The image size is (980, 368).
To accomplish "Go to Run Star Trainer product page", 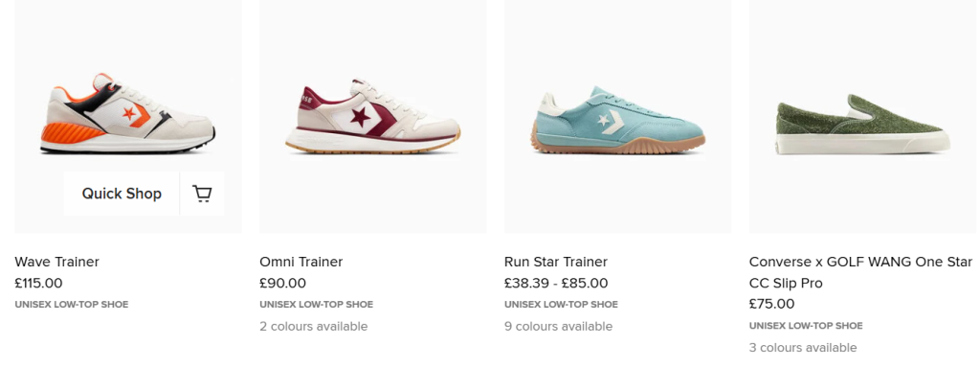I will [556, 262].
